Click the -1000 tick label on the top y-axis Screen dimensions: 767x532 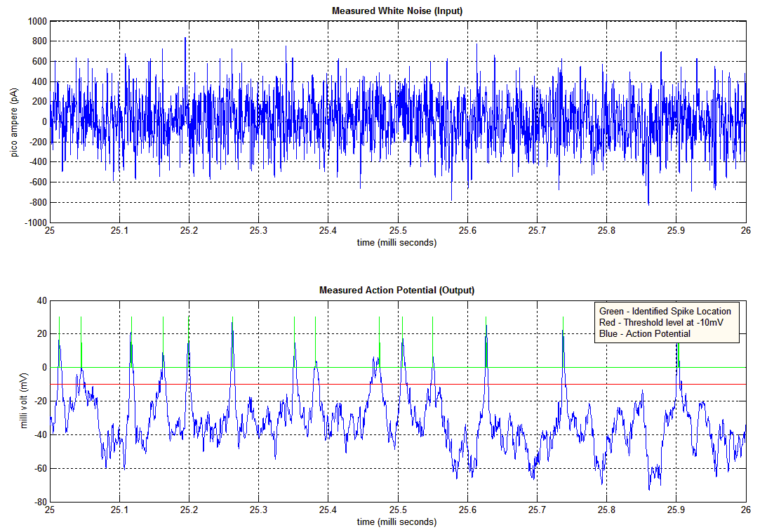point(35,223)
